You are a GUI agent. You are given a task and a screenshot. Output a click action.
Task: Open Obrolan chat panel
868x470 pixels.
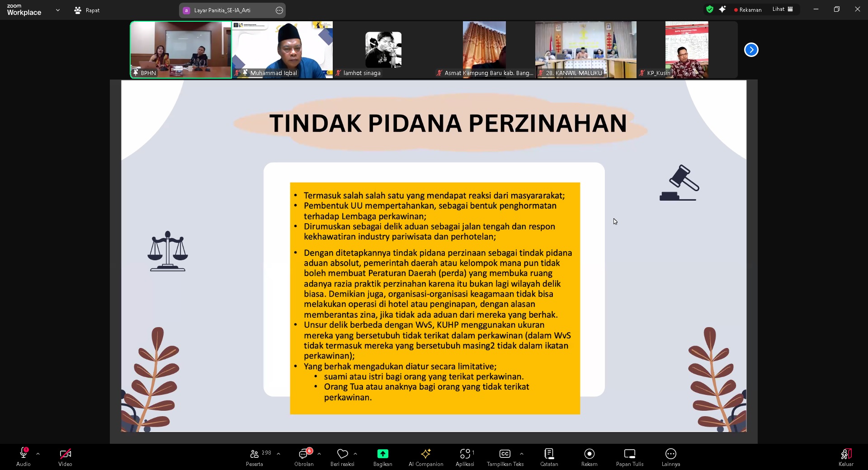(x=304, y=457)
